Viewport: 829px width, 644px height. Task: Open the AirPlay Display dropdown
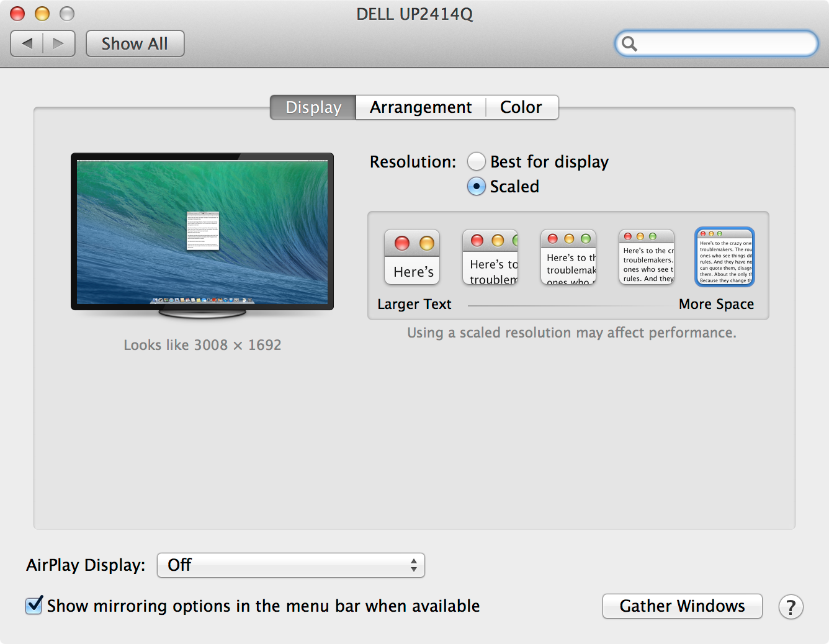pos(291,565)
